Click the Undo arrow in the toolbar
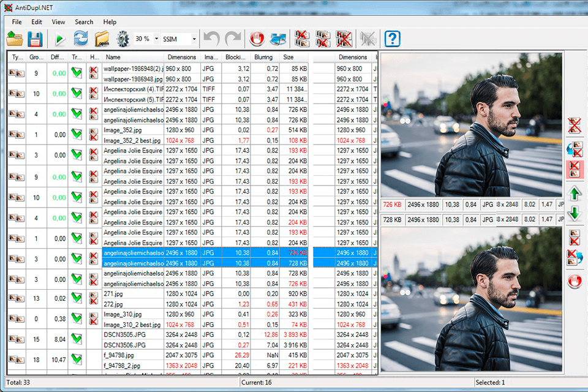The image size is (588, 392). coord(211,39)
